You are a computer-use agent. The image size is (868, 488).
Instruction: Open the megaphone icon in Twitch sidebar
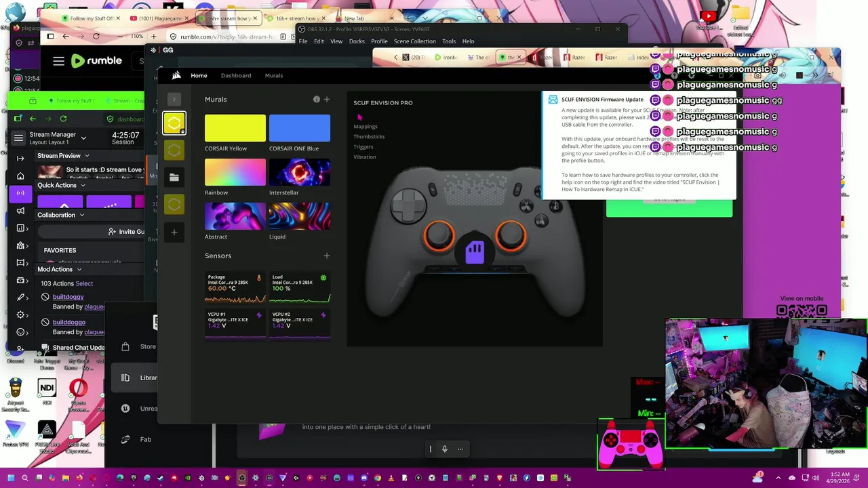pos(20,211)
